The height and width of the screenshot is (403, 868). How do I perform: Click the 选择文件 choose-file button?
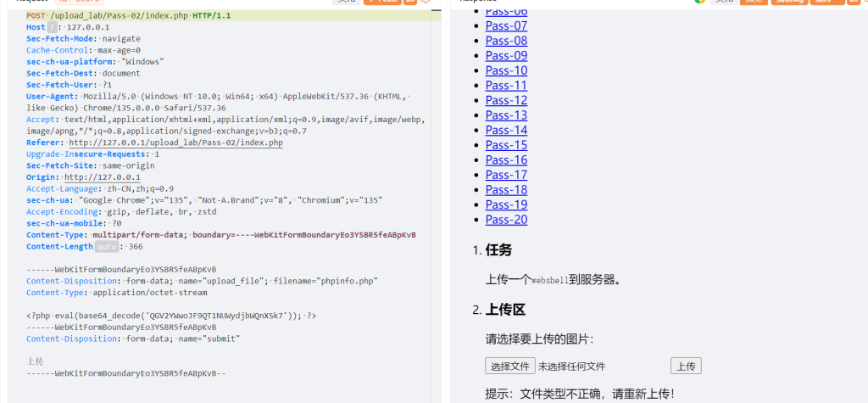click(x=510, y=367)
